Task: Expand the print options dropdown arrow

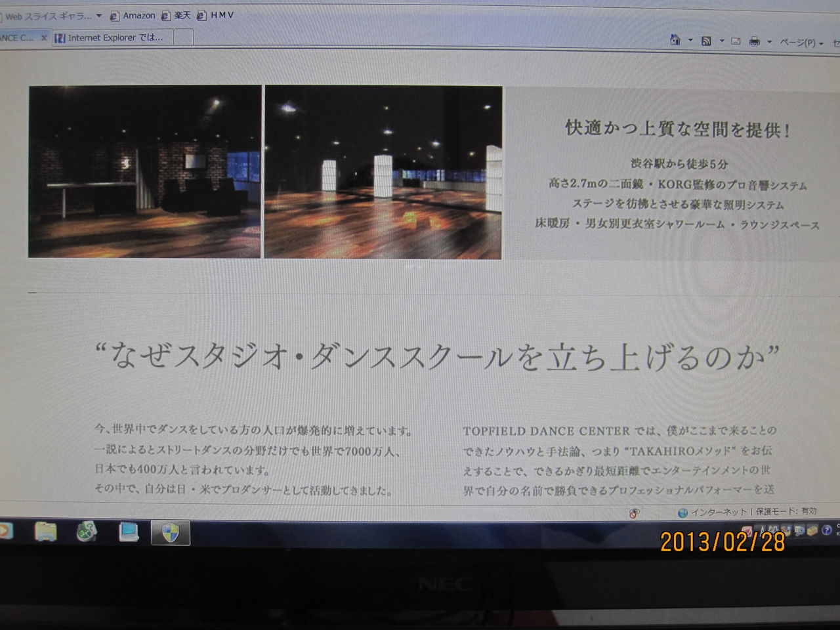Action: pos(769,42)
